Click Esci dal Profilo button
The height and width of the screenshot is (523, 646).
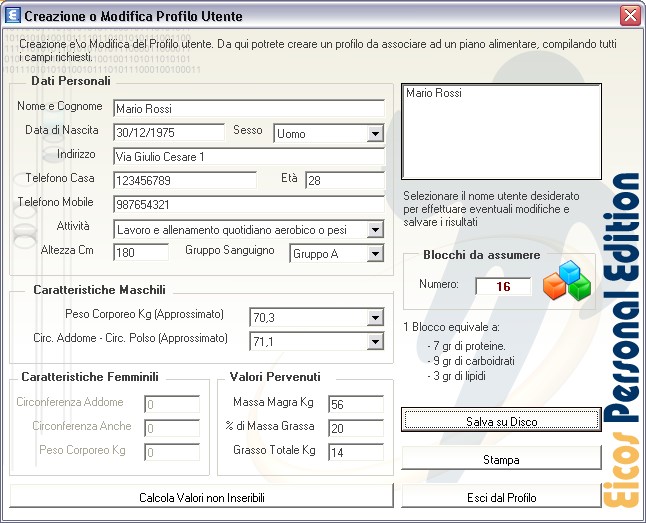[x=501, y=497]
